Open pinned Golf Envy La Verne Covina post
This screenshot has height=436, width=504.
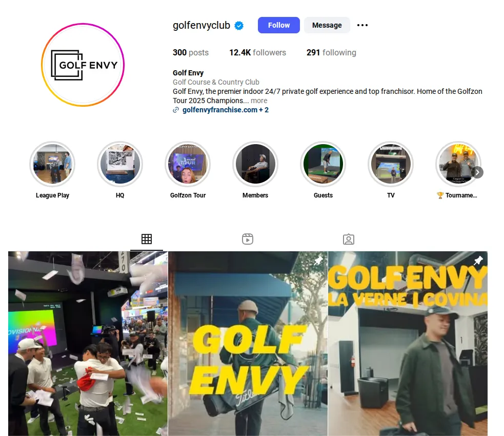[x=408, y=343]
